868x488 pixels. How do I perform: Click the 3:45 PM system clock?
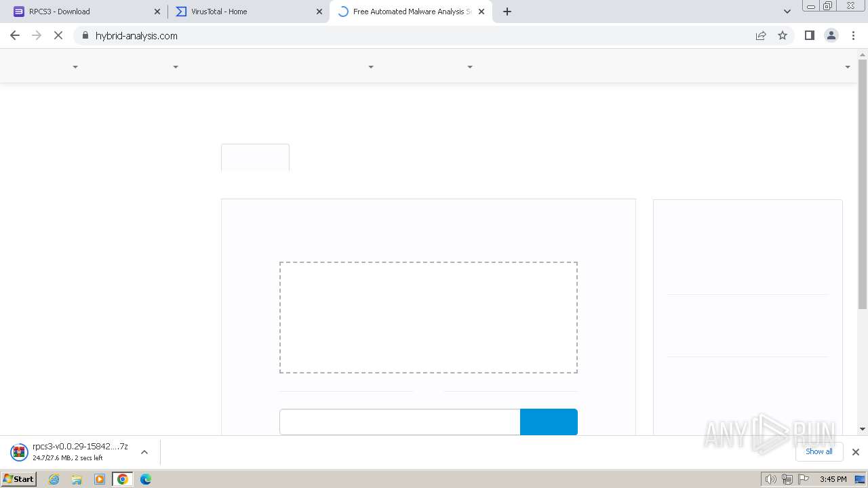pos(833,479)
